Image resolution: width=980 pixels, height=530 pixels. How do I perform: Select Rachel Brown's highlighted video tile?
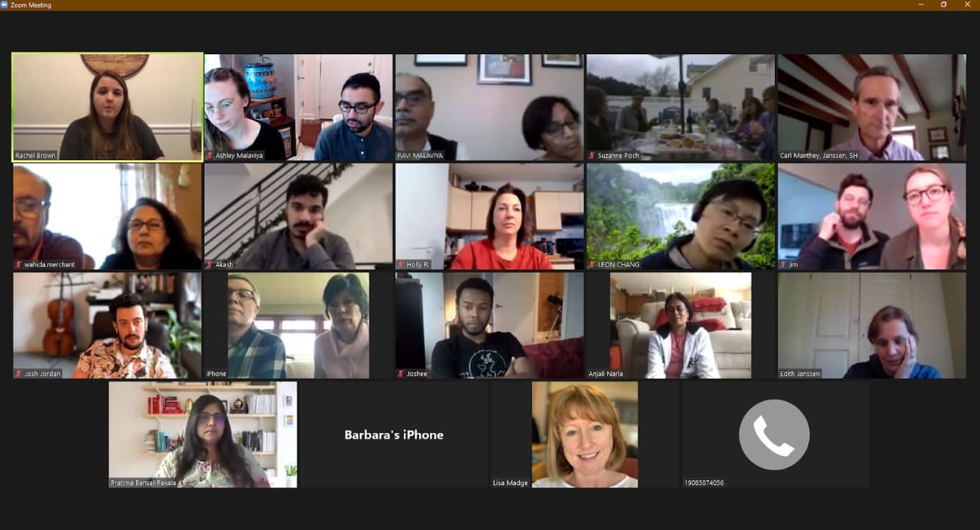108,107
